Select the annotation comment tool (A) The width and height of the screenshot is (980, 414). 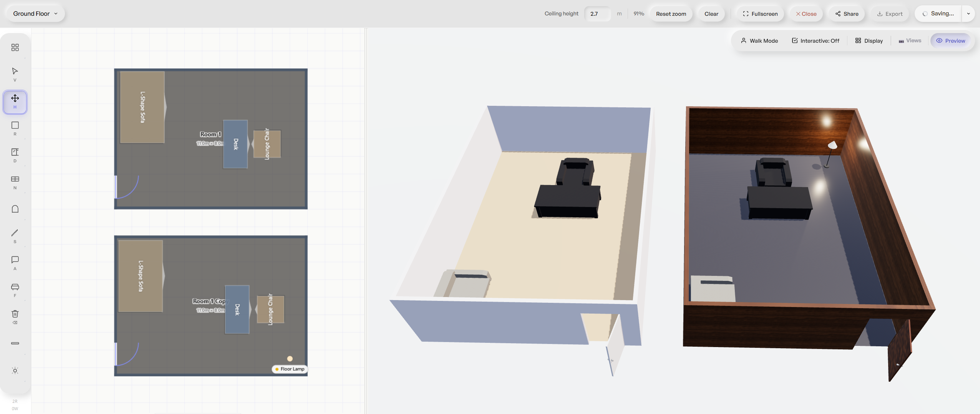[x=15, y=263]
